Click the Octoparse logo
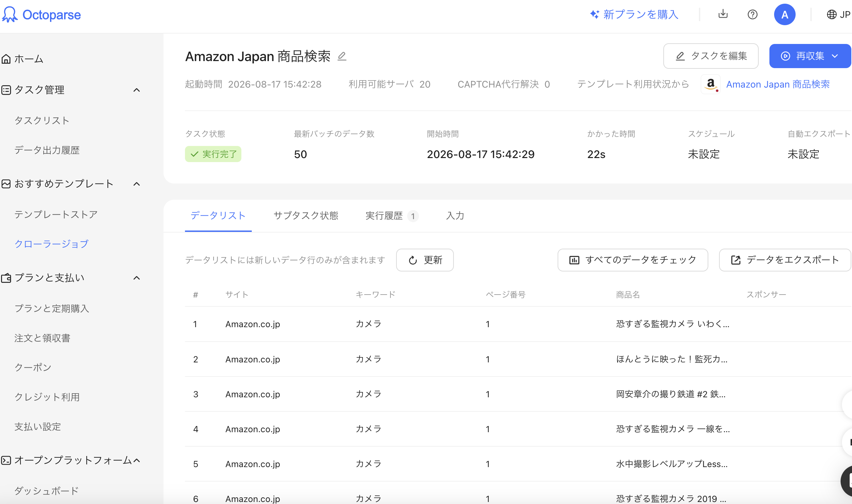Viewport: 852px width, 504px height. coord(41,15)
